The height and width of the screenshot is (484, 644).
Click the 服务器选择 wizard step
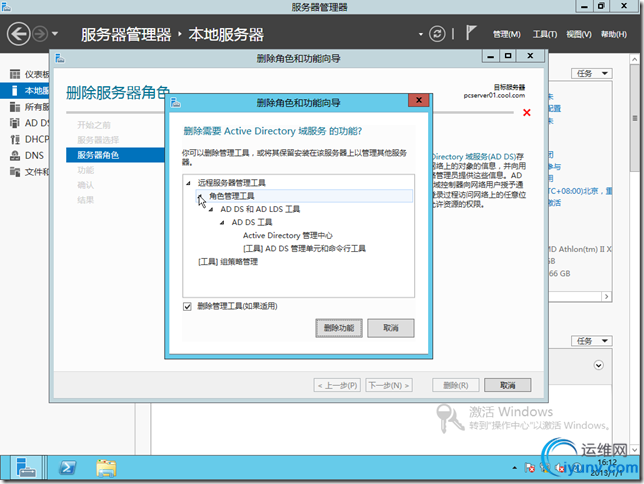pyautogui.click(x=98, y=140)
